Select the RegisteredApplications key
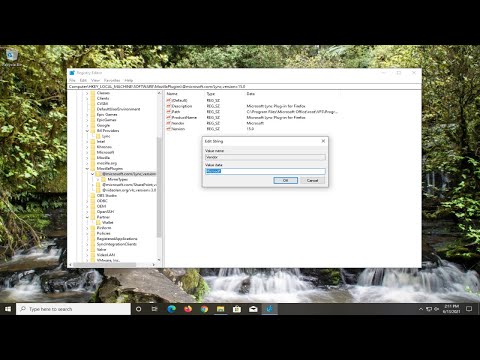This screenshot has width=480, height=360. coord(117,239)
